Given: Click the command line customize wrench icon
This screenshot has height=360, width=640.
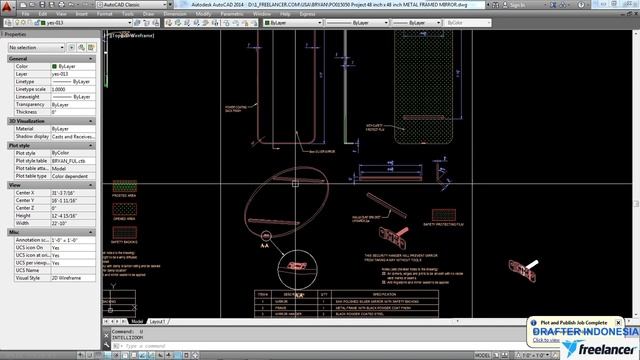Looking at the screenshot, I should point(107,346).
